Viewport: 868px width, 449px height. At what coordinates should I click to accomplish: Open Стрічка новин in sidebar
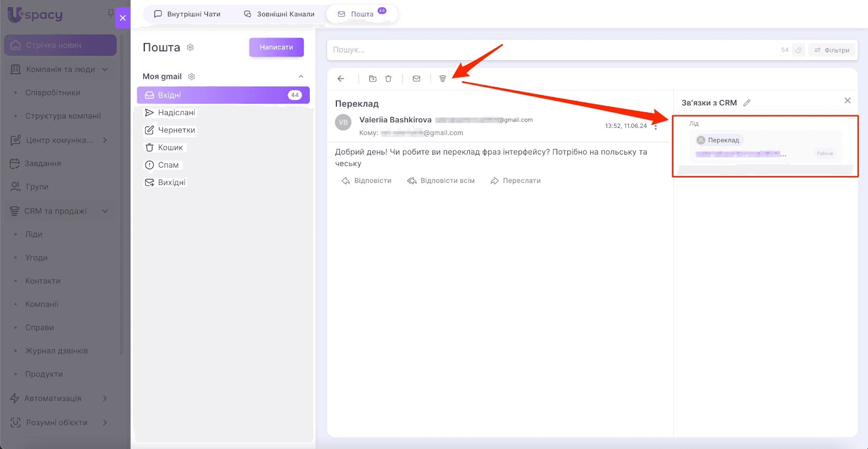tap(60, 45)
